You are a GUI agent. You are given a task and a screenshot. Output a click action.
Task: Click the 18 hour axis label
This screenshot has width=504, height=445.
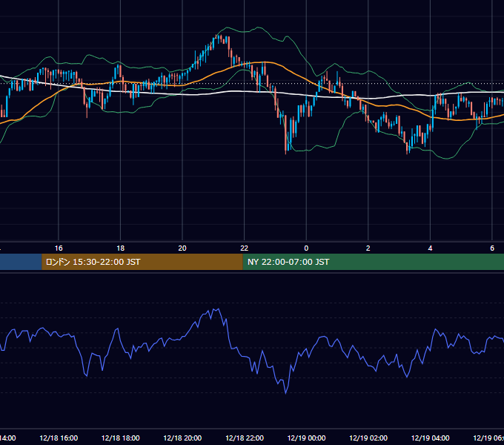click(x=121, y=248)
